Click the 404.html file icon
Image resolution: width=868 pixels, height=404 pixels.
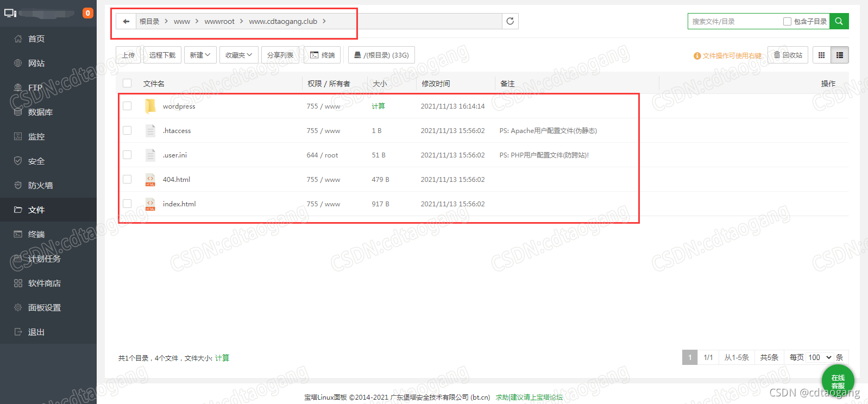point(150,180)
